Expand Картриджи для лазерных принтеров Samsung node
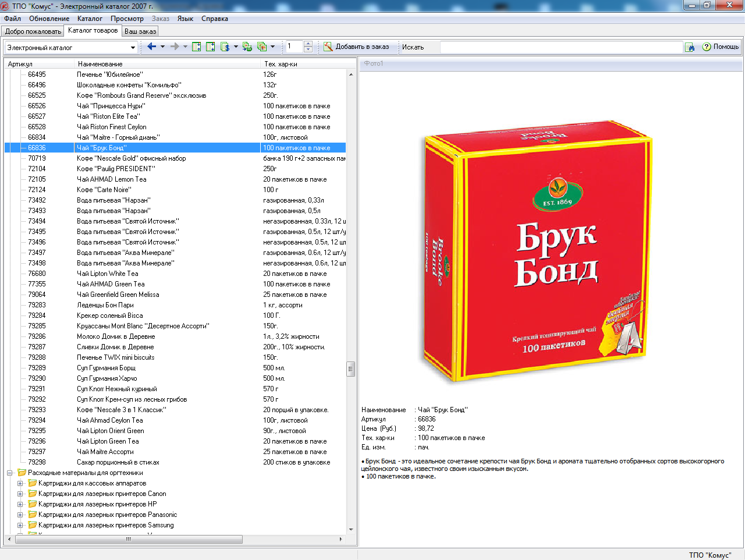This screenshot has height=560, width=745. point(20,525)
